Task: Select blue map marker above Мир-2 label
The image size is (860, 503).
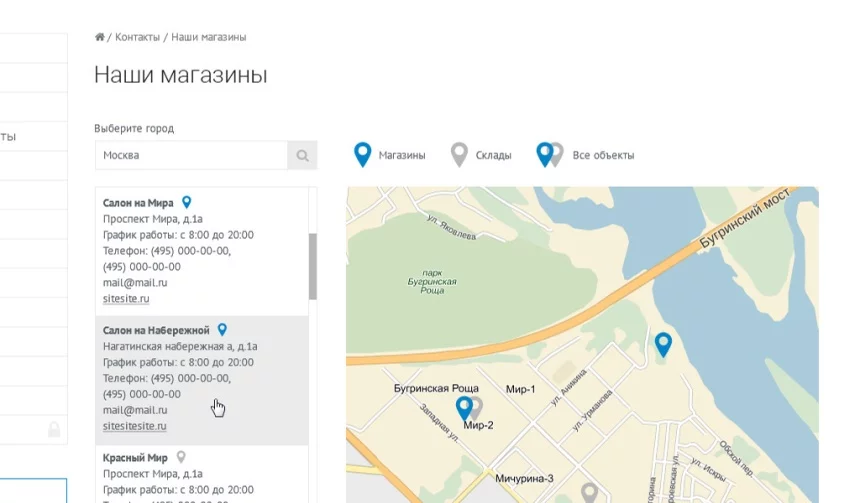Action: click(463, 407)
